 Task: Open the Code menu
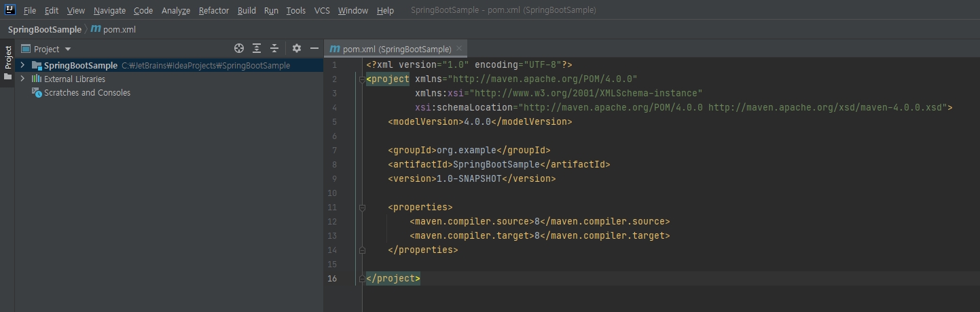pos(143,11)
